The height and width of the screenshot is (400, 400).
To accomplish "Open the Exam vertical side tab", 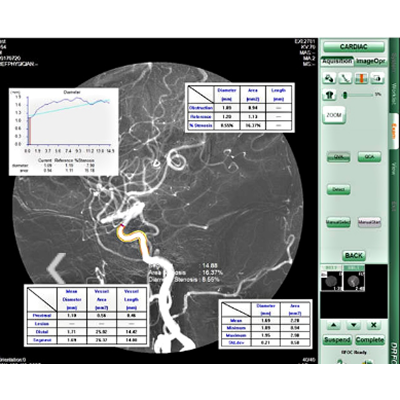I will coord(394,131).
